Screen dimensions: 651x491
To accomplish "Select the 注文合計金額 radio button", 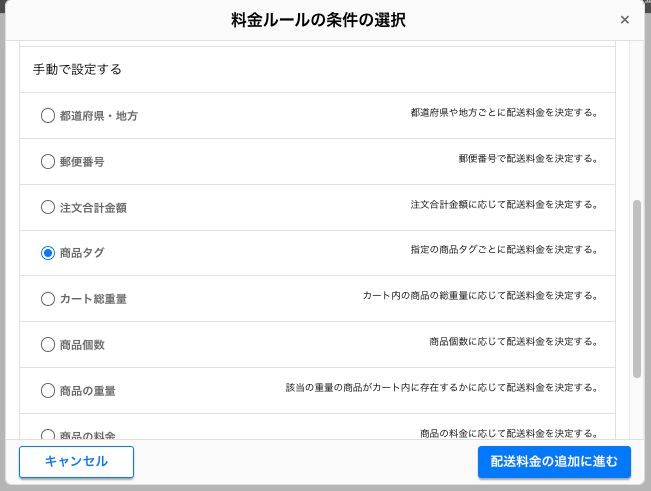I will (x=48, y=207).
